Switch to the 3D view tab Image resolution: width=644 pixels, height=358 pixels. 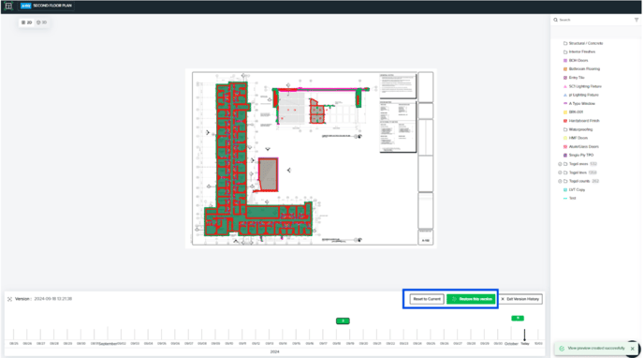[x=42, y=22]
